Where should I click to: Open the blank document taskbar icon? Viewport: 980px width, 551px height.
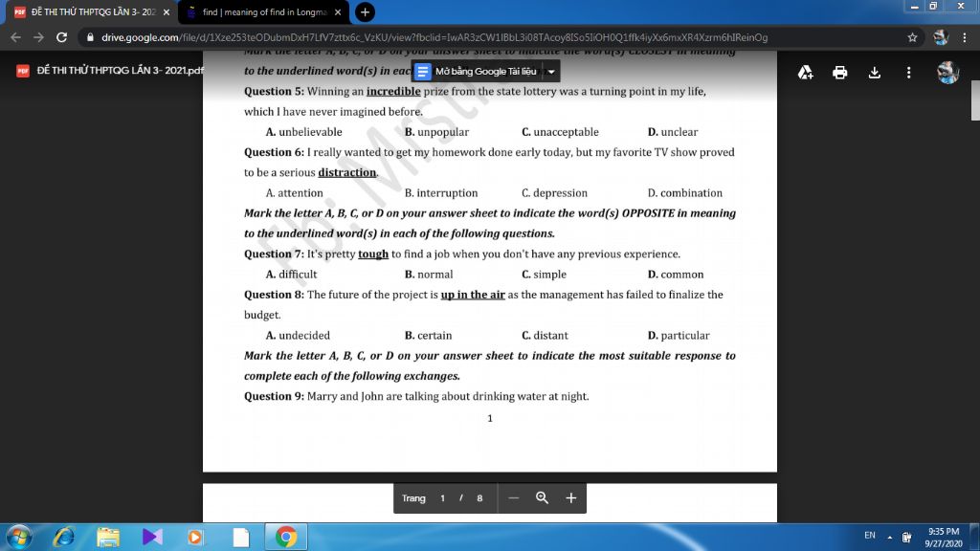[x=240, y=537]
